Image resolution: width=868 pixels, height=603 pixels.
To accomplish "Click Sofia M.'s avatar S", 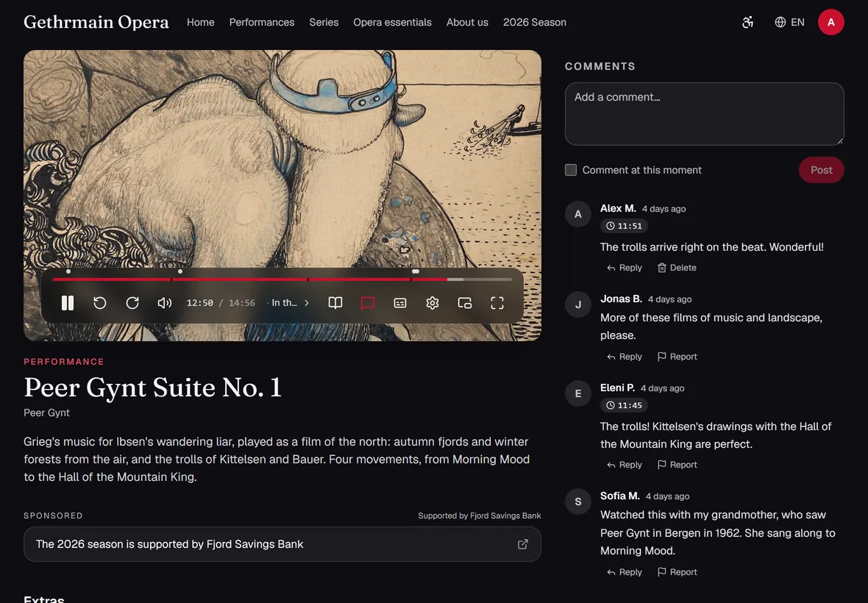I will point(578,502).
